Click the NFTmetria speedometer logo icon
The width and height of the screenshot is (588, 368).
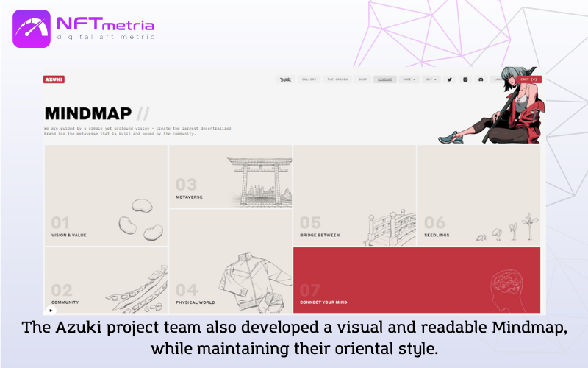[32, 29]
